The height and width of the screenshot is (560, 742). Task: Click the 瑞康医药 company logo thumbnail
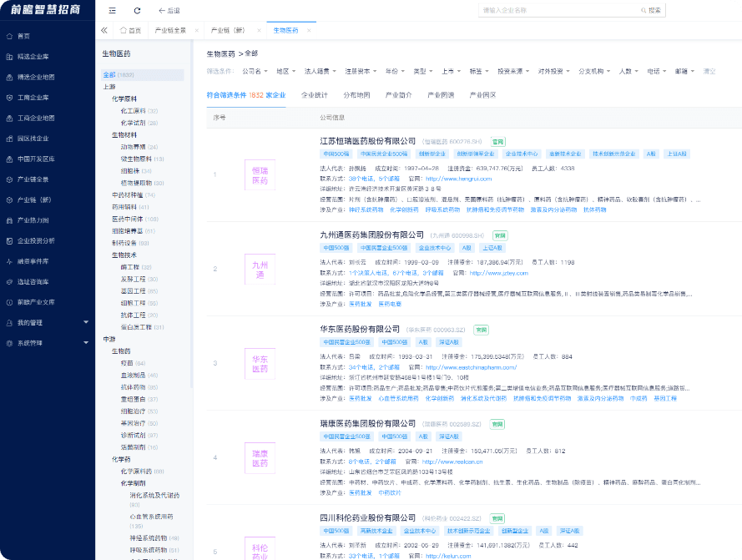coord(260,457)
